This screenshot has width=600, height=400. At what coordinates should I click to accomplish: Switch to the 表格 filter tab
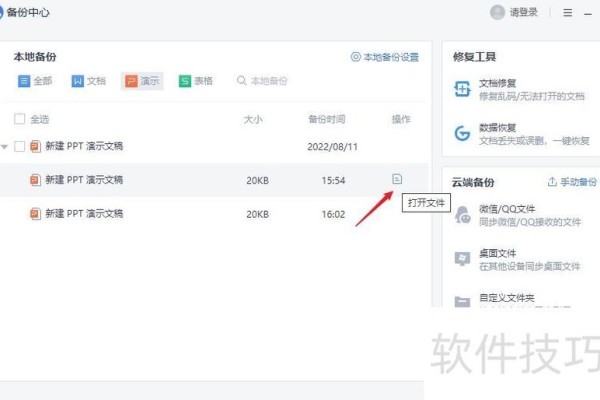pos(196,81)
